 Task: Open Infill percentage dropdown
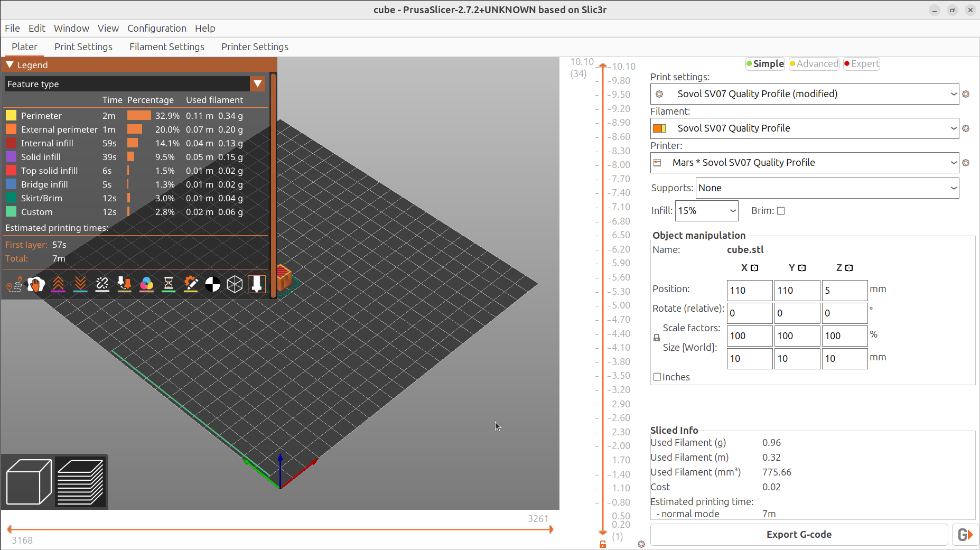[707, 211]
